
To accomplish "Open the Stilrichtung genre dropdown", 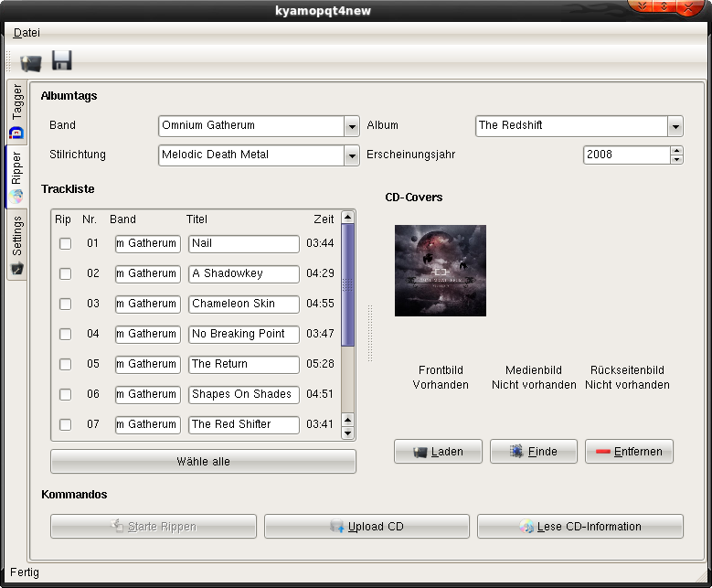I will click(352, 155).
